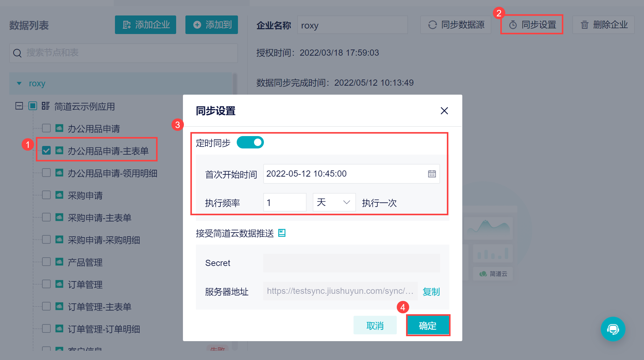Screen dimensions: 644x360
Task: Collapse the 简道云示例应用 tree branch
Action: tap(19, 106)
